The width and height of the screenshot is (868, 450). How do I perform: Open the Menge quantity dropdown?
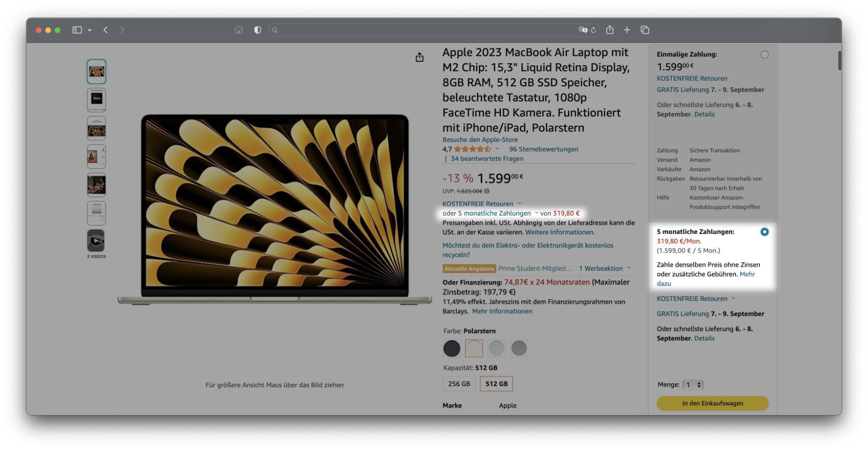693,385
